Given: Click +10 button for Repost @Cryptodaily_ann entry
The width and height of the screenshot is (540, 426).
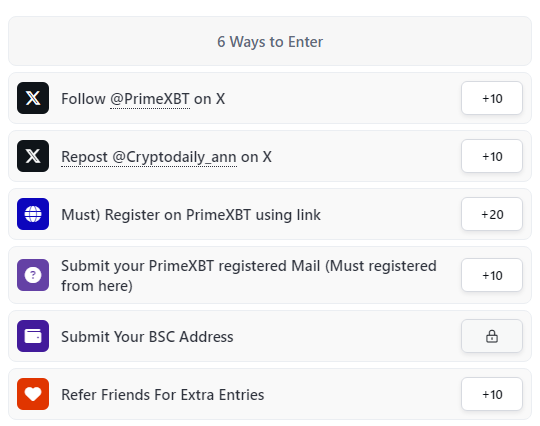Looking at the screenshot, I should click(x=492, y=156).
